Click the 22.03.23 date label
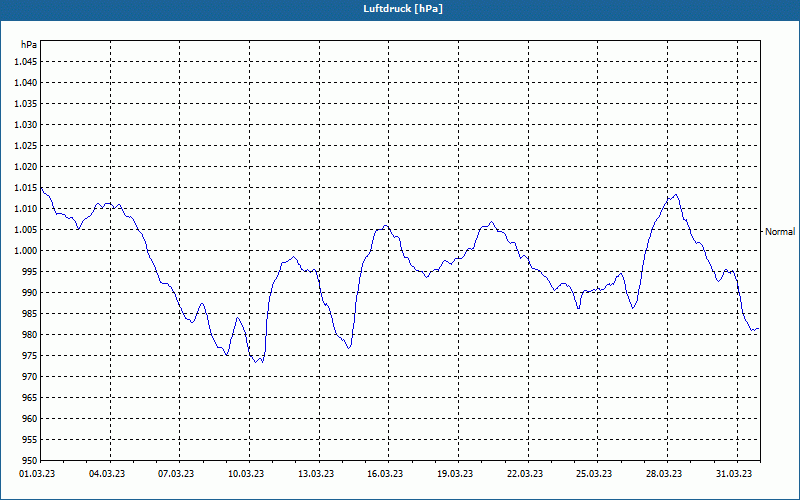 525,473
